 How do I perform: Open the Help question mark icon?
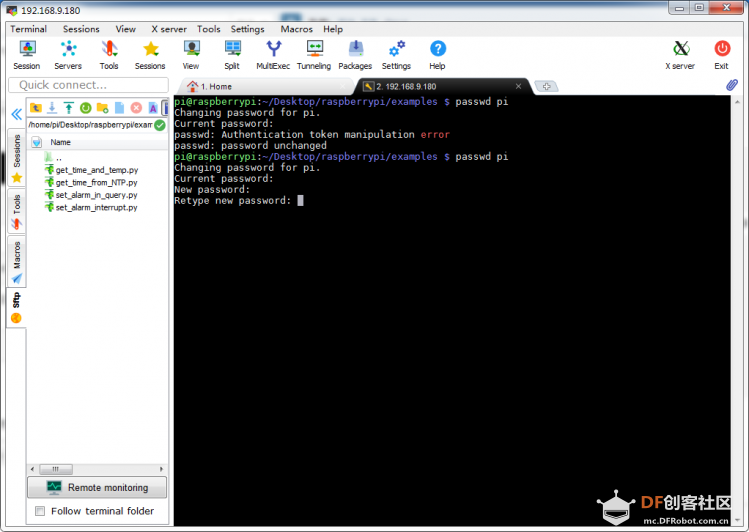click(437, 55)
